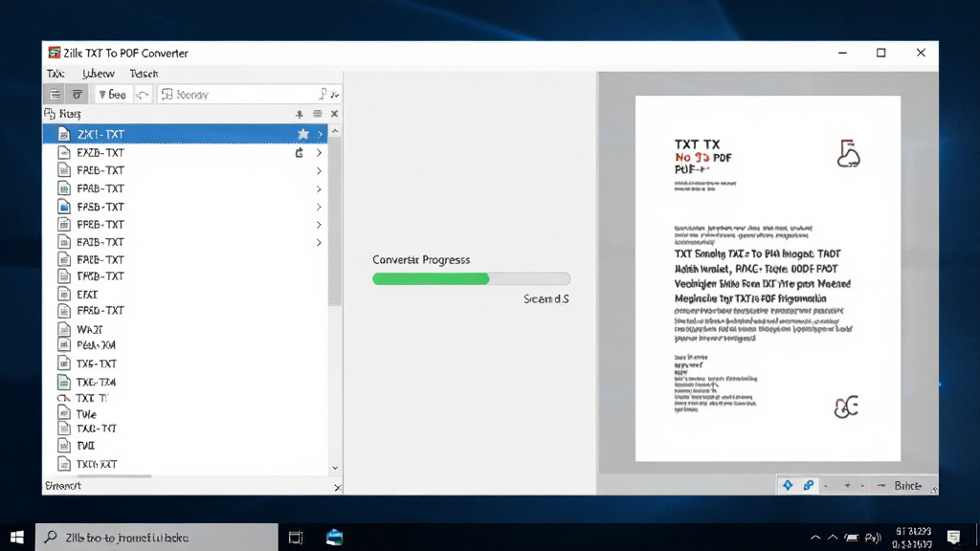This screenshot has height=551, width=980.
Task: Open Task View from the taskbar
Action: pos(296,538)
